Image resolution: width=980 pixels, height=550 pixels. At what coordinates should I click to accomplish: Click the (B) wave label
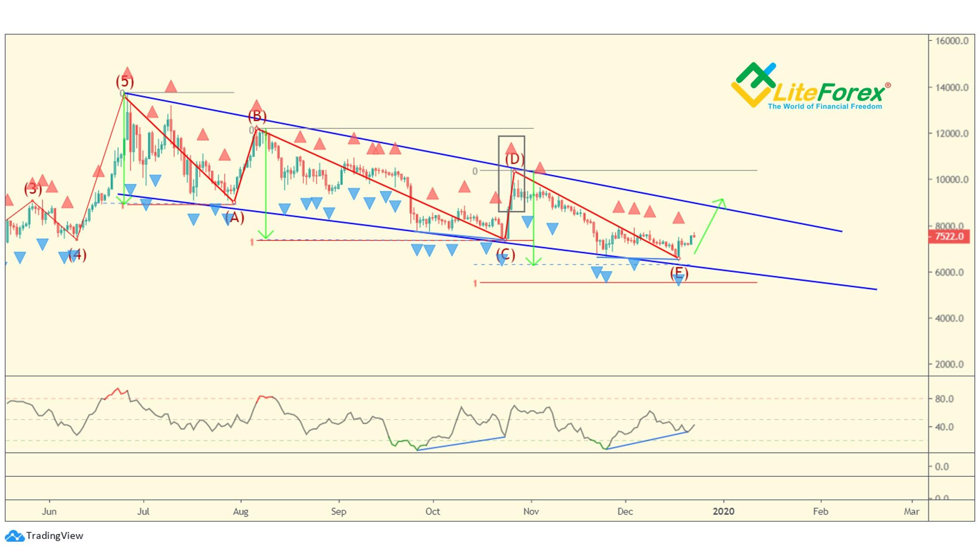pos(257,116)
